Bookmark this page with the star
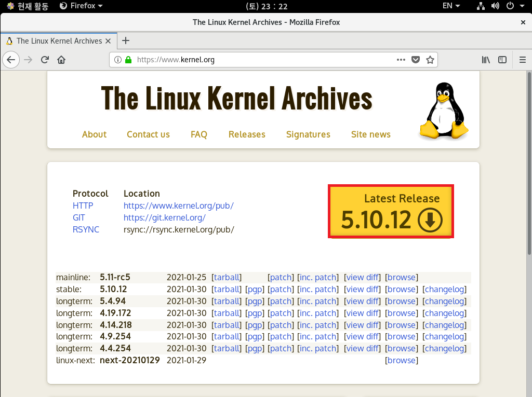532x397 pixels. [x=430, y=60]
